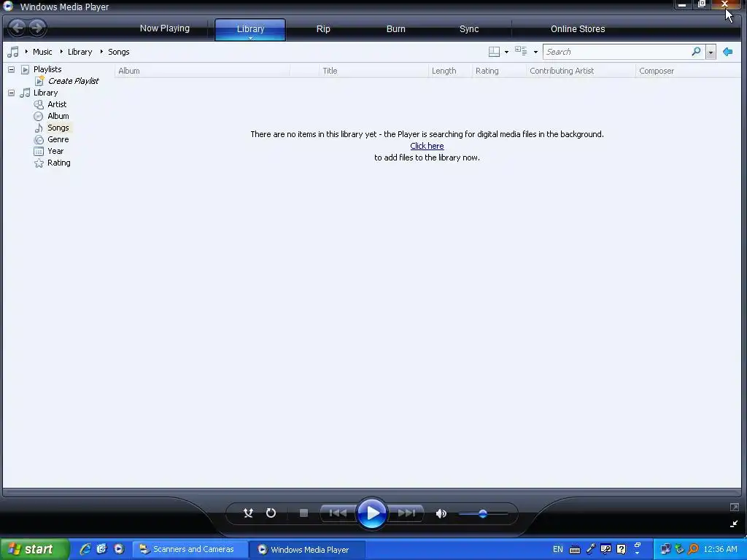
Task: Switch to Scanners and Cameras taskbar window
Action: coord(189,550)
